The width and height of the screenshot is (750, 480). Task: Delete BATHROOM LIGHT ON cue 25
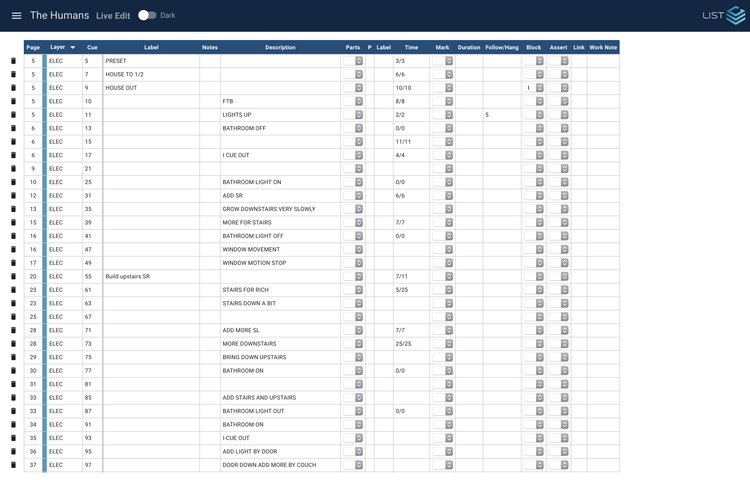point(13,182)
